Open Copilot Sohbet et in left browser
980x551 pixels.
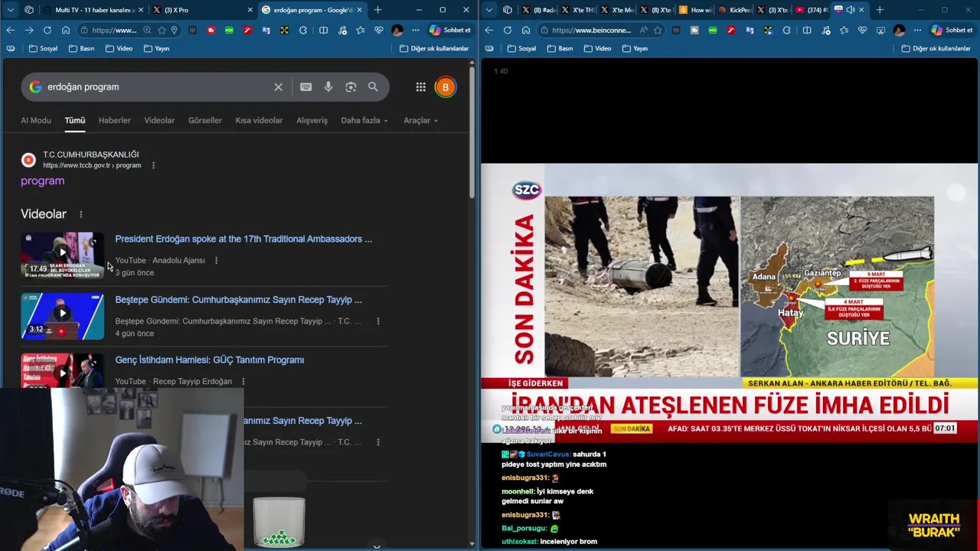click(450, 30)
